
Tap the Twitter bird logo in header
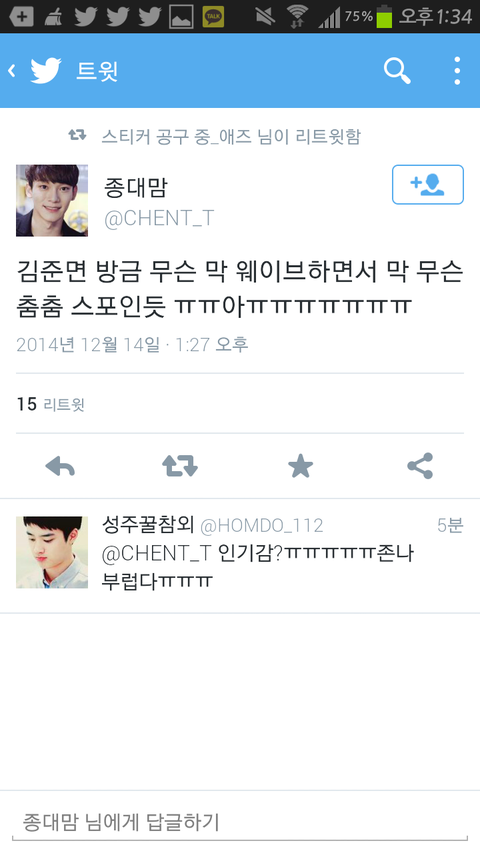tap(46, 71)
